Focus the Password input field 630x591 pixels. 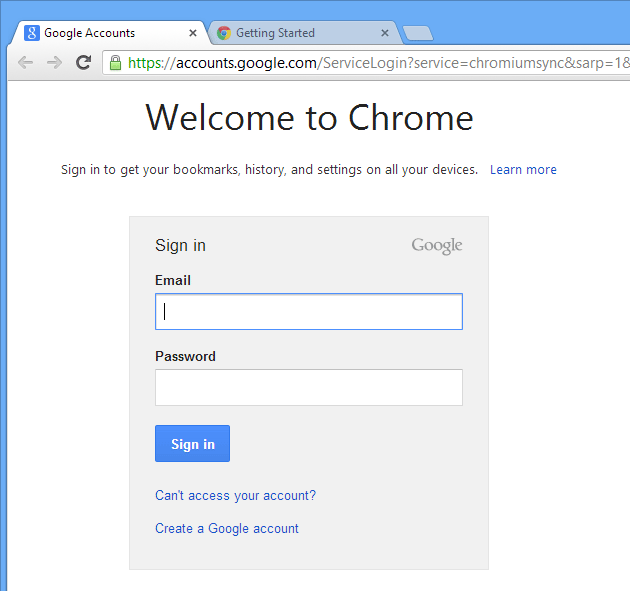click(x=309, y=387)
